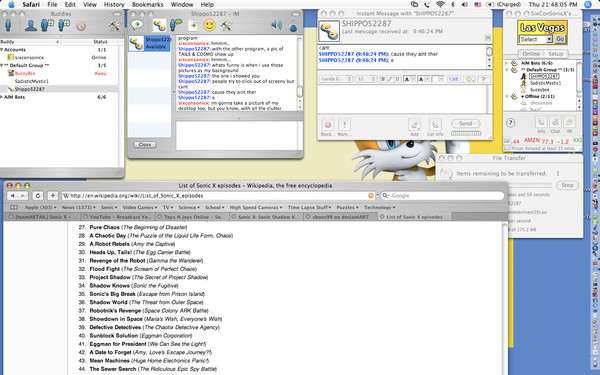Click Add buddy icon in Instant Message window
600x375 pixels.
pos(414,125)
